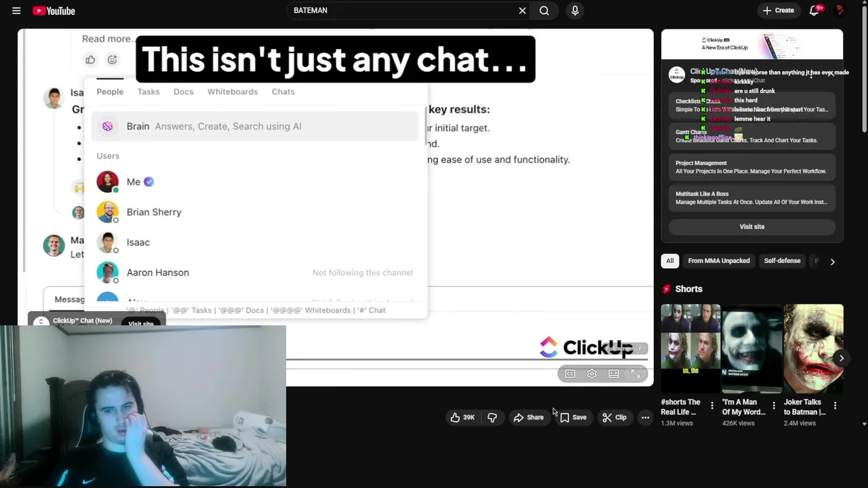This screenshot has width=868, height=488.
Task: Dislike the video
Action: (492, 418)
